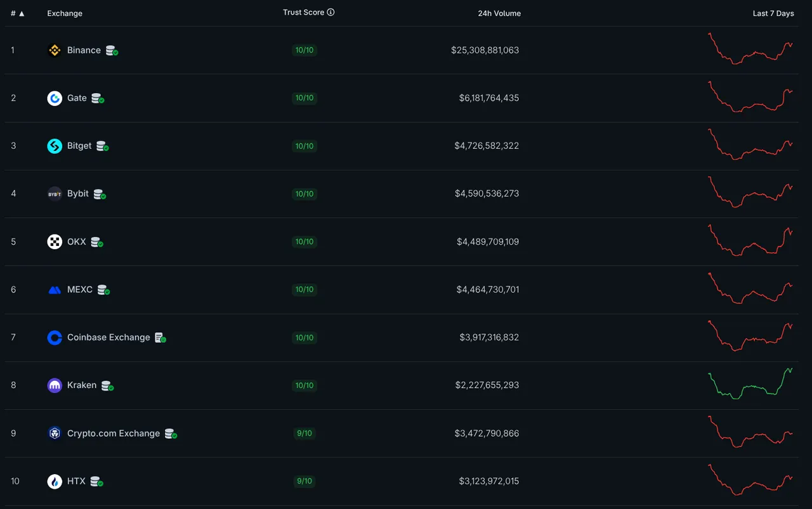Click the Last 7 Days column header
This screenshot has height=509, width=812.
click(x=773, y=13)
